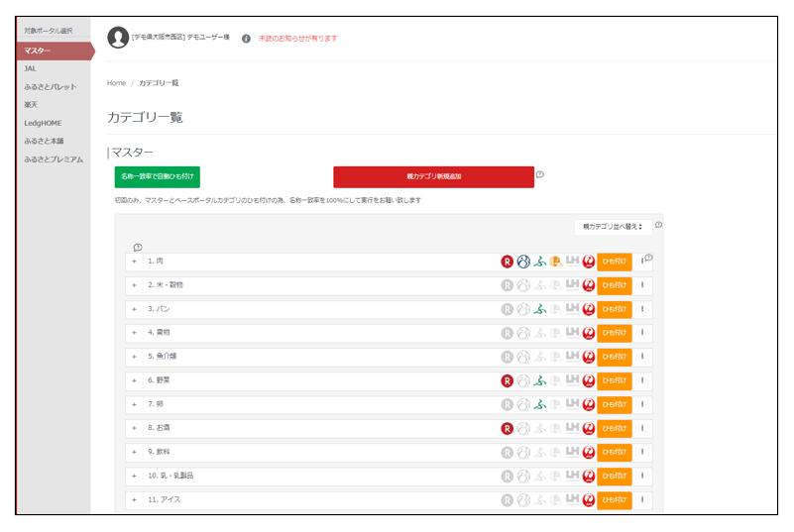The width and height of the screenshot is (794, 532).
Task: Open the three-dot menu for 魚介類
Action: (642, 357)
